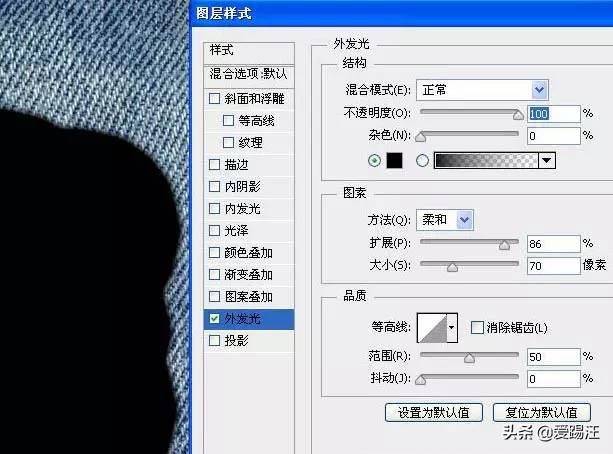Click the contour curve thumbnail
This screenshot has width=613, height=454.
pos(432,328)
